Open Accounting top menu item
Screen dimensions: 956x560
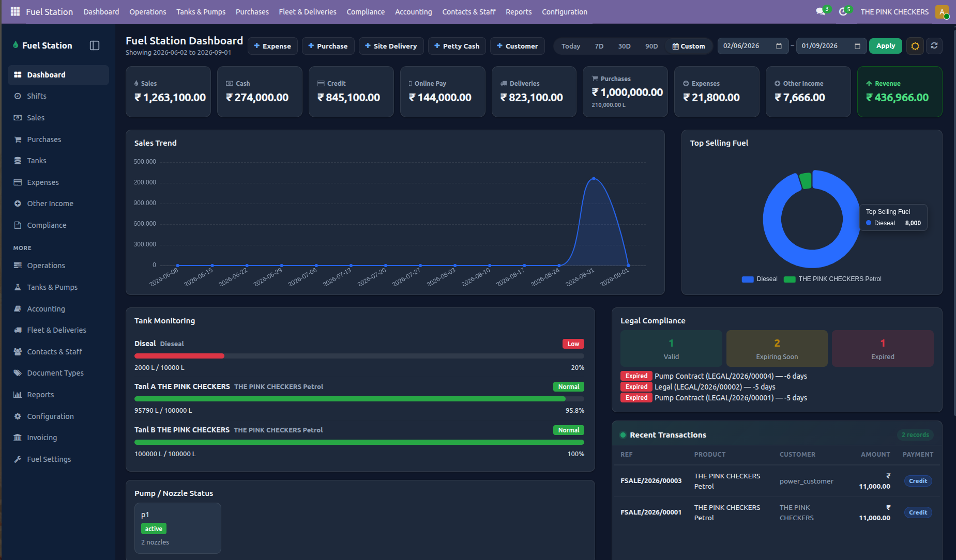tap(414, 12)
